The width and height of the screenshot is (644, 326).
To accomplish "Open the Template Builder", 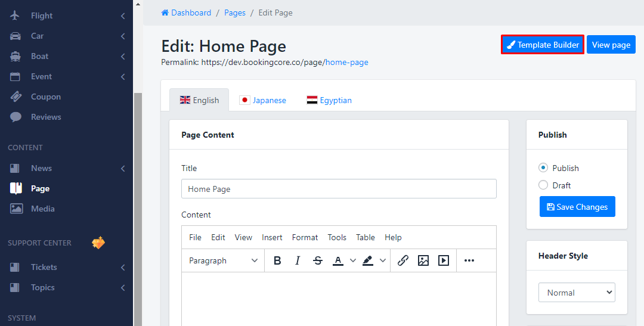I will 543,45.
